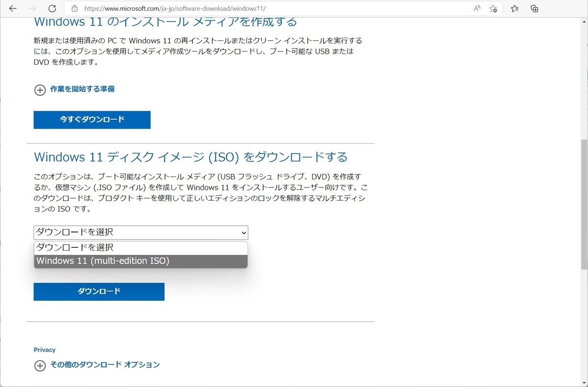Open the Windows 11 ディスク イメージ (ISO) heading link
The width and height of the screenshot is (588, 387).
(x=190, y=157)
